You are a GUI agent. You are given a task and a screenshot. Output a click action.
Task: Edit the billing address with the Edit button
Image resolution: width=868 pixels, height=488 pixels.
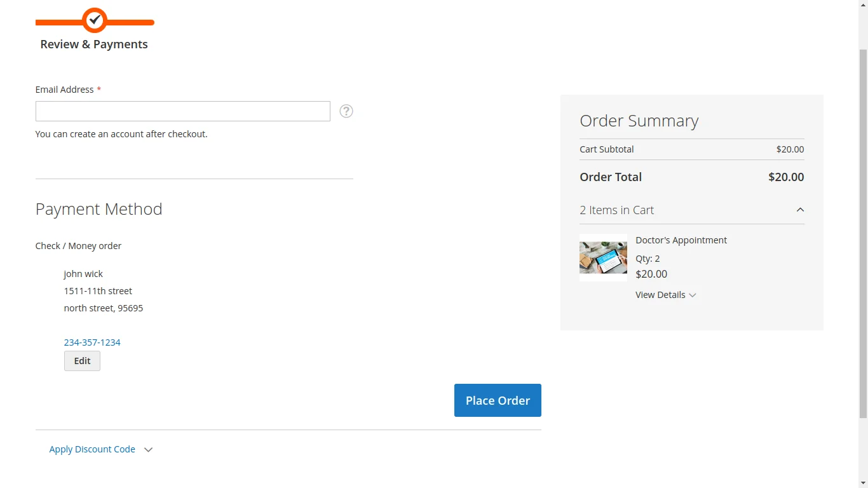click(x=81, y=361)
